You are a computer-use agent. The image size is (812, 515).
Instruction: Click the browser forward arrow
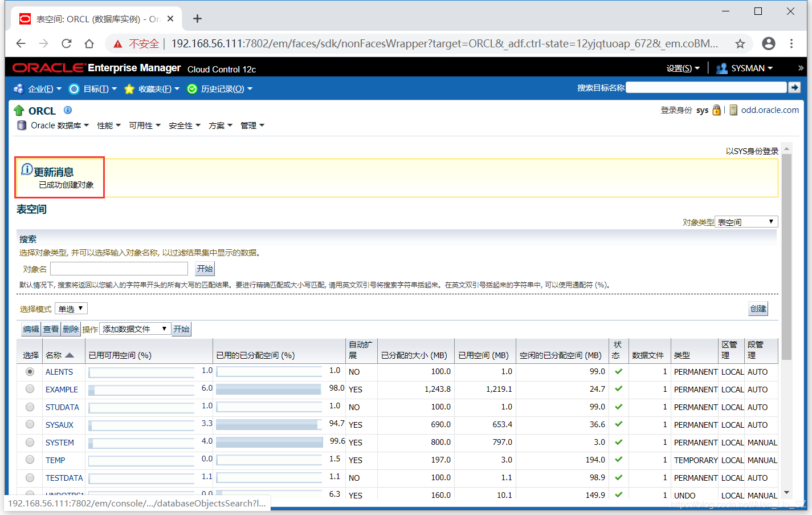pyautogui.click(x=44, y=43)
